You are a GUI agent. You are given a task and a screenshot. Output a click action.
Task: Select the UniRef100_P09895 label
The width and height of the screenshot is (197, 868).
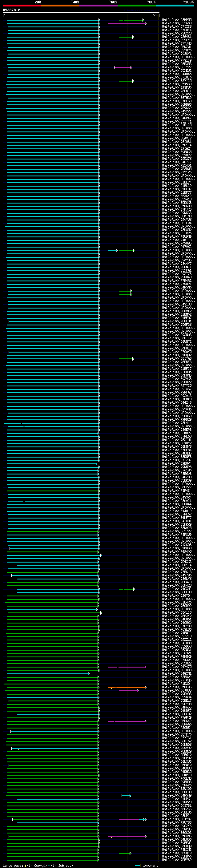click(x=176, y=243)
